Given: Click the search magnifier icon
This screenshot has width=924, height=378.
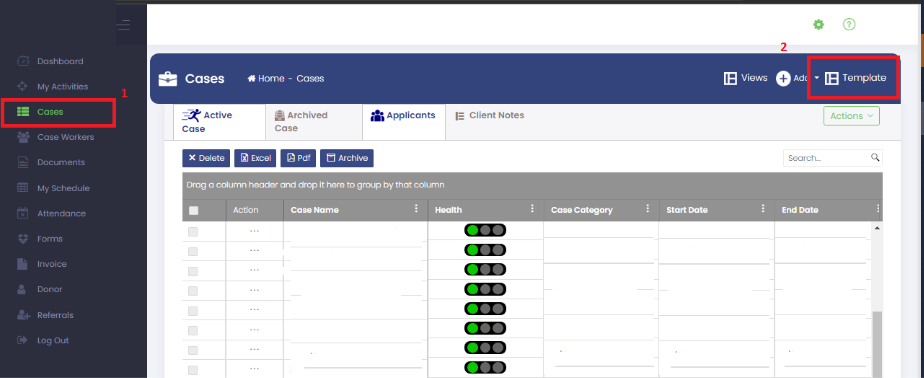Looking at the screenshot, I should pyautogui.click(x=875, y=157).
